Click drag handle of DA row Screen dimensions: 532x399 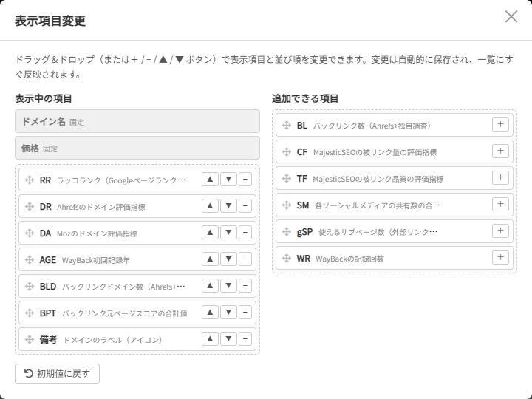coord(30,233)
